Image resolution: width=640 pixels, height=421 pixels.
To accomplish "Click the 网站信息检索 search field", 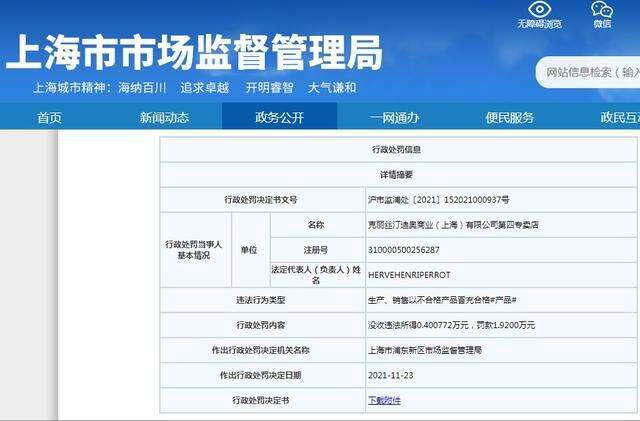I will click(x=588, y=72).
